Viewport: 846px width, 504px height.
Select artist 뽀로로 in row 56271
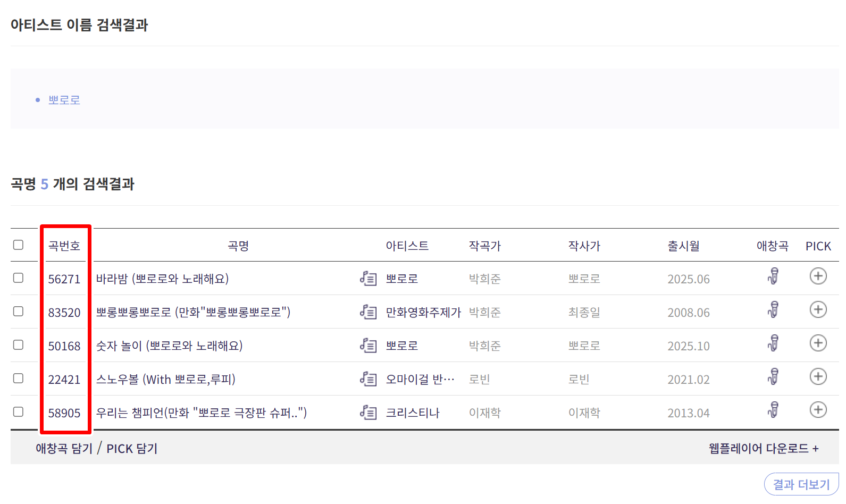click(x=402, y=279)
